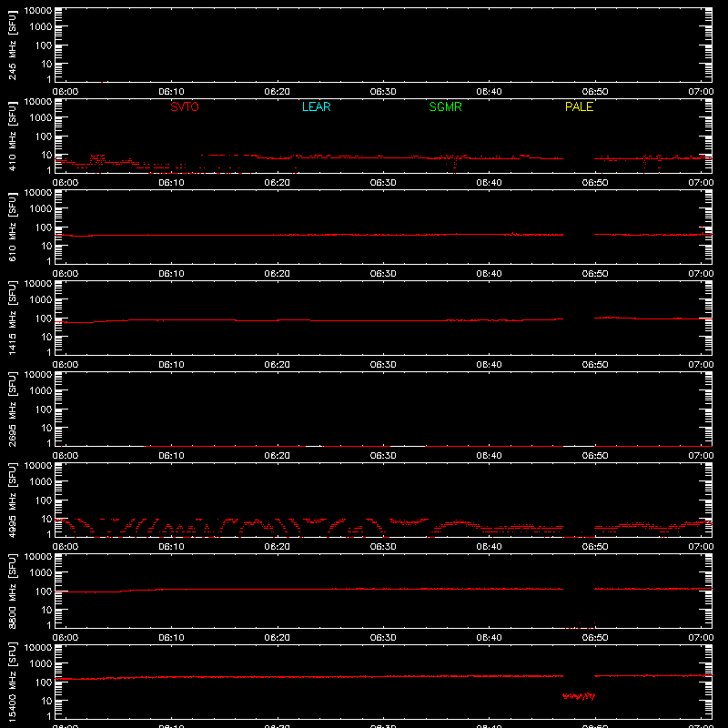Click the red SVTO station label
Screen dimensions: 728x728
click(x=185, y=106)
